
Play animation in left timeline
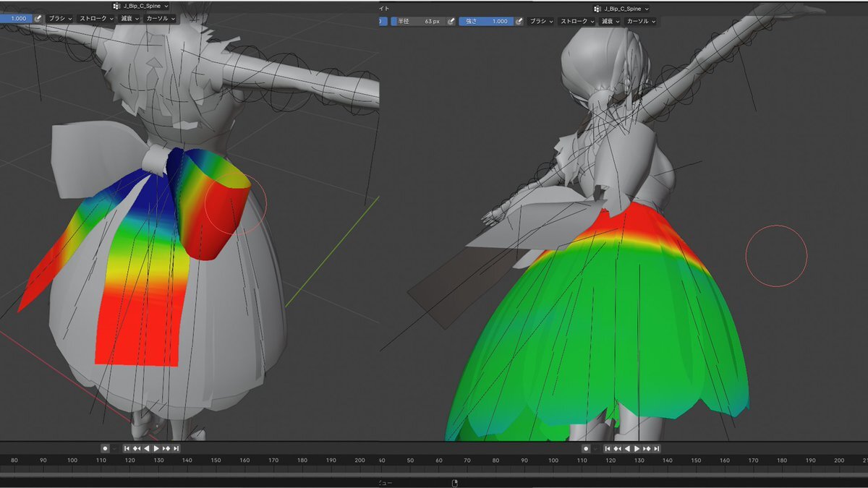[x=156, y=448]
